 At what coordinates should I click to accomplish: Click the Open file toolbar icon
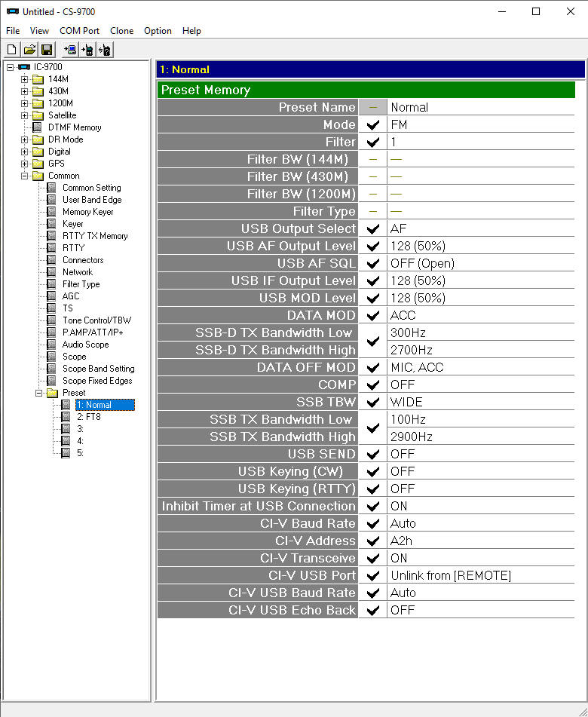(x=29, y=50)
